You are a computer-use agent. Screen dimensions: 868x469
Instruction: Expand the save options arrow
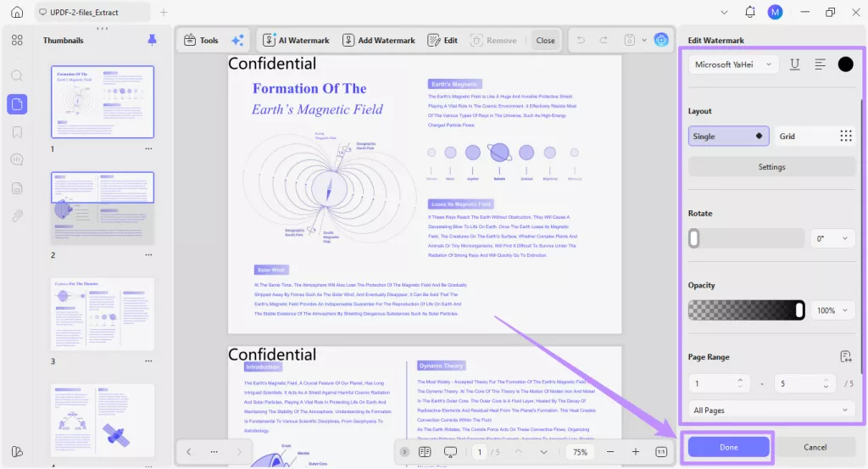click(x=644, y=40)
